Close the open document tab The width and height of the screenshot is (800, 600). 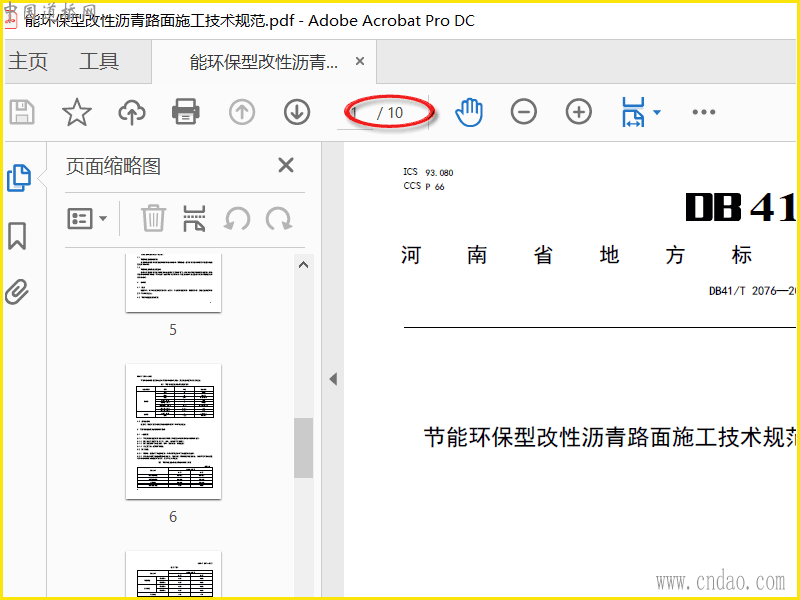(x=360, y=61)
